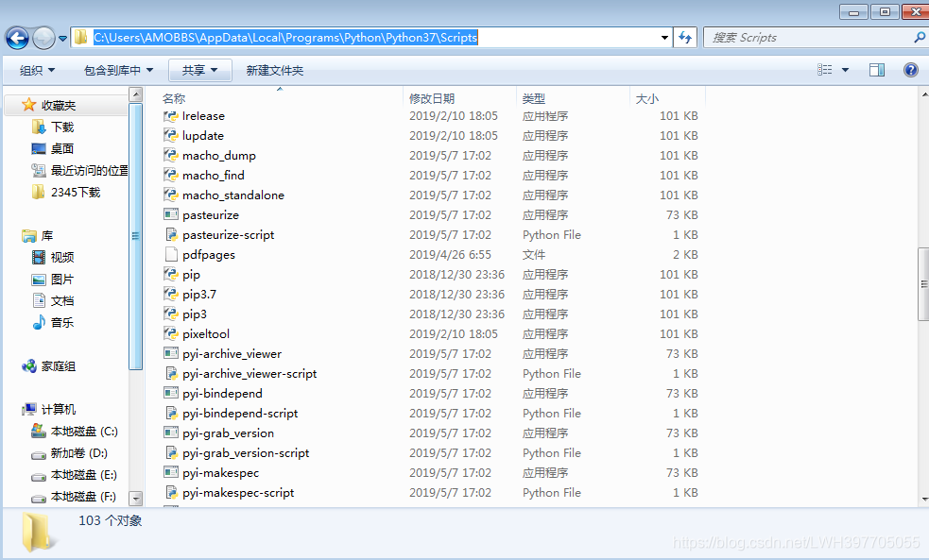Image resolution: width=929 pixels, height=560 pixels.
Task: Click the lrelease application icon
Action: [x=171, y=116]
